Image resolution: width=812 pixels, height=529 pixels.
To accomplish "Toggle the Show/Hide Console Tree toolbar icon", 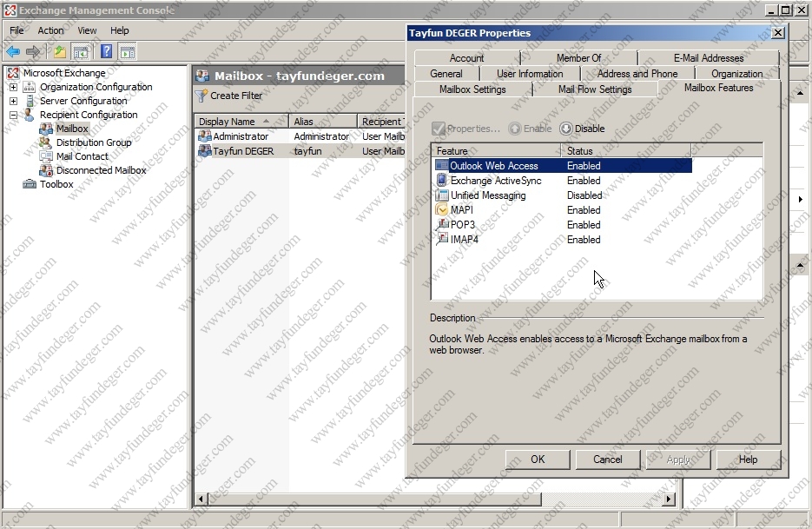I will click(x=81, y=51).
